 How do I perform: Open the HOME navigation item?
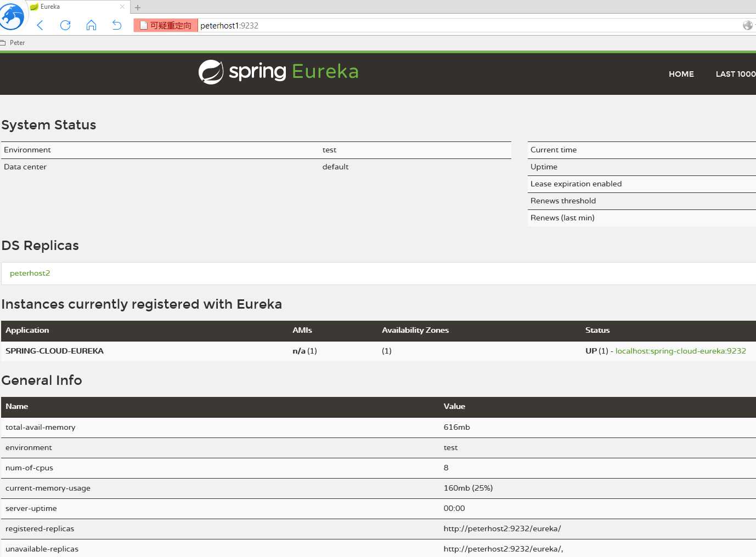pos(681,74)
